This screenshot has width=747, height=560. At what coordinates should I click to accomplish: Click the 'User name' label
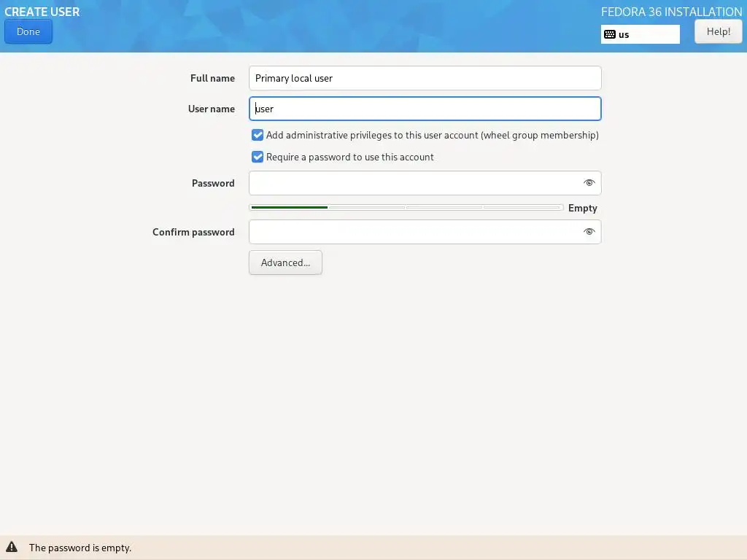pos(212,109)
